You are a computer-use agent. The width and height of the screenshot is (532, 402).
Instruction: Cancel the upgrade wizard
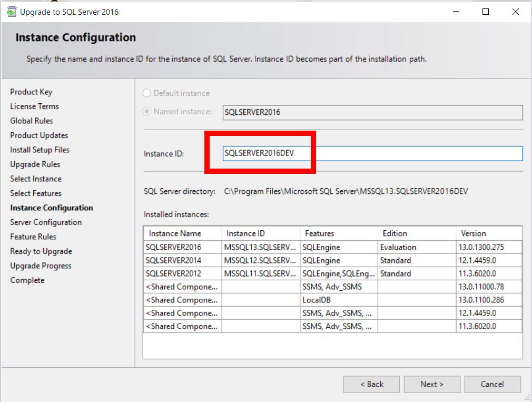pyautogui.click(x=492, y=384)
